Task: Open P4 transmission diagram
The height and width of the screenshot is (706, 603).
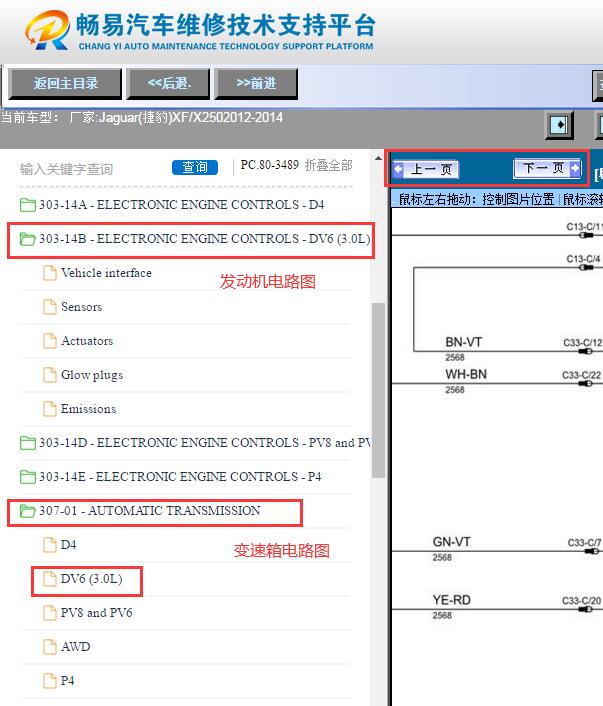Action: point(67,681)
